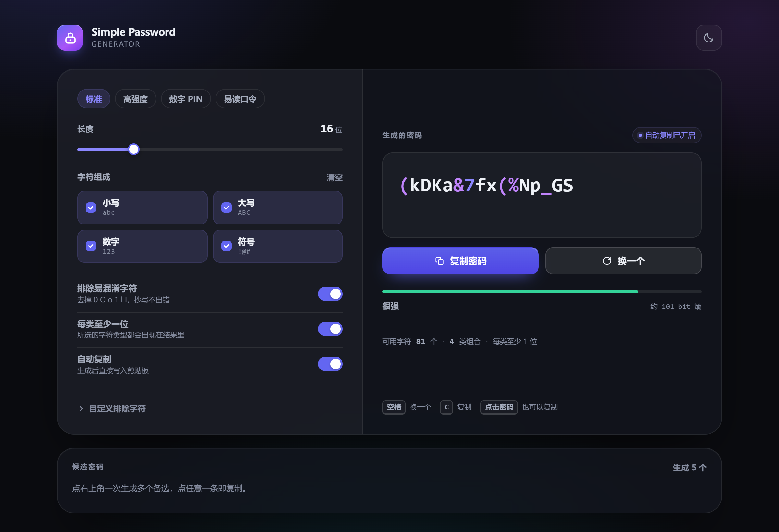Uncheck the 数字 123 checkbox

coord(91,246)
